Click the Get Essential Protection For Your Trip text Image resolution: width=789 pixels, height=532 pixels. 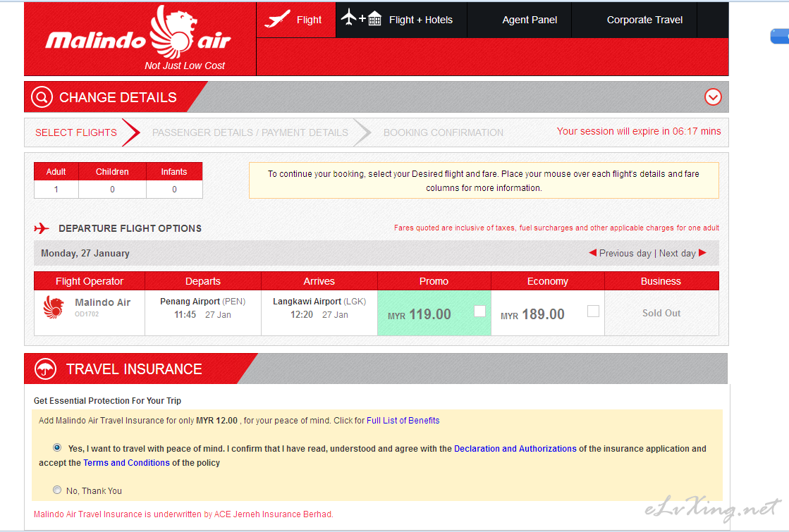pyautogui.click(x=107, y=401)
